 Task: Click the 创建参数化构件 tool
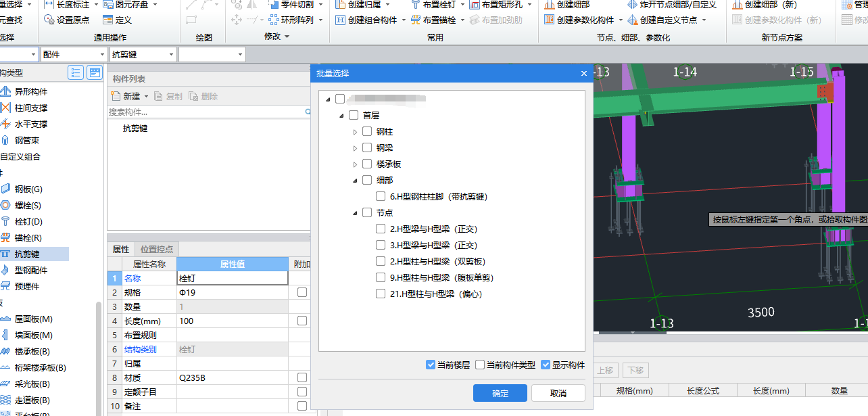579,20
